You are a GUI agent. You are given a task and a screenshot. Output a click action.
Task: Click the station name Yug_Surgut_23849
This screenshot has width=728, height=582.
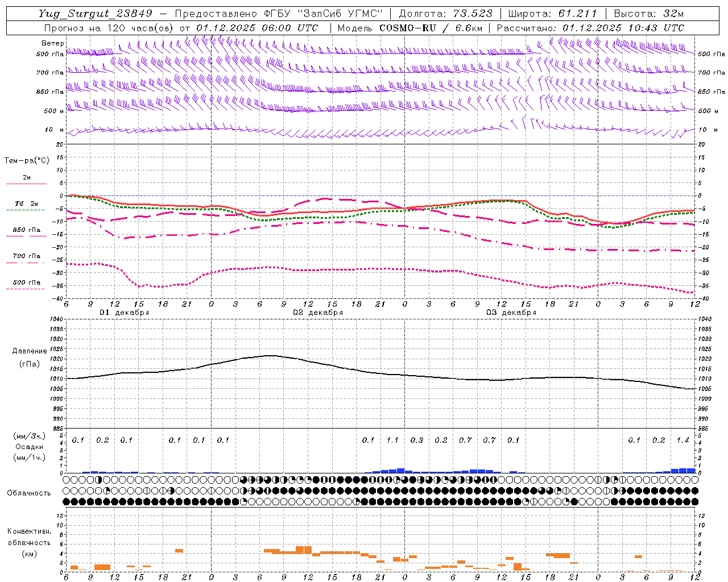[96, 14]
